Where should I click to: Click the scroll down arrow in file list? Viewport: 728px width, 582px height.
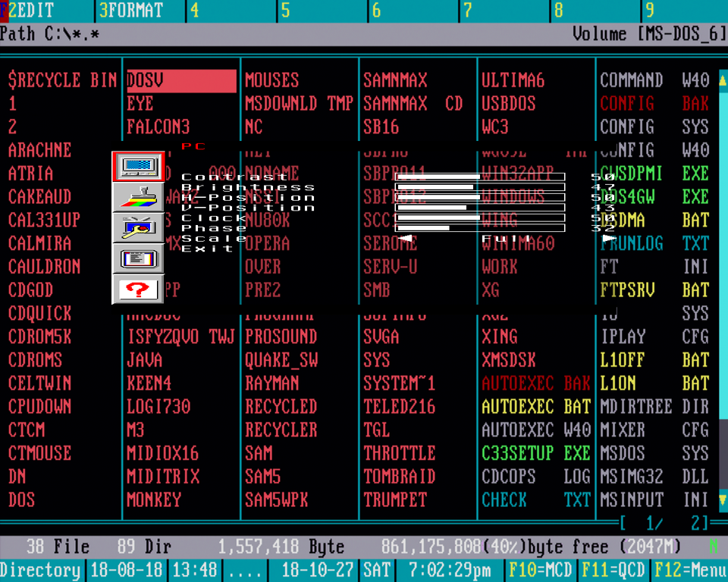point(723,499)
